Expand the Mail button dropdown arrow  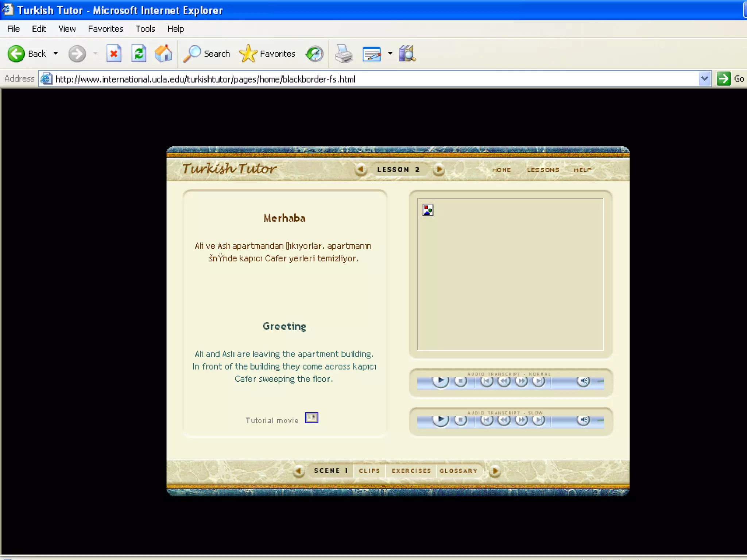click(x=390, y=54)
